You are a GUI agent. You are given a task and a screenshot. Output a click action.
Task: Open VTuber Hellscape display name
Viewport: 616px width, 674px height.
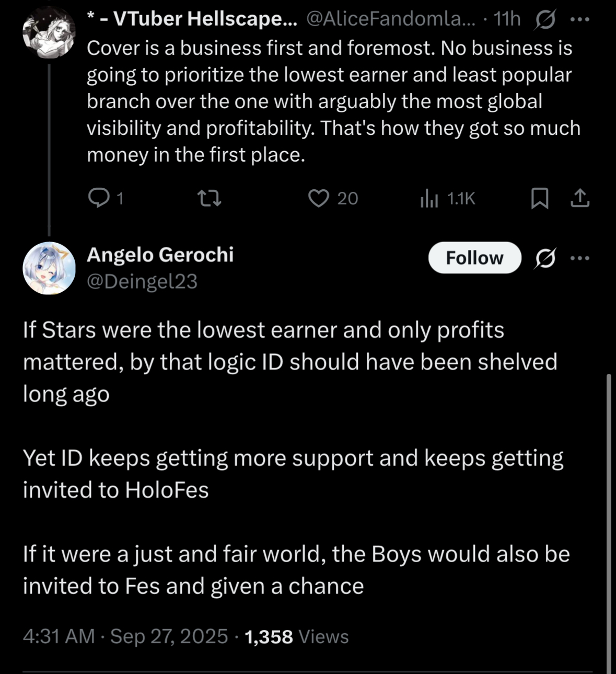tap(199, 19)
